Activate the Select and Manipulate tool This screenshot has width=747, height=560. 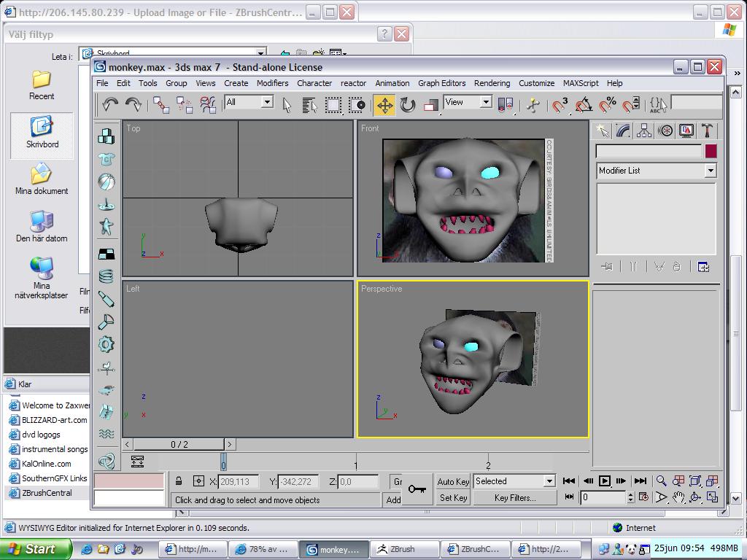coord(533,105)
